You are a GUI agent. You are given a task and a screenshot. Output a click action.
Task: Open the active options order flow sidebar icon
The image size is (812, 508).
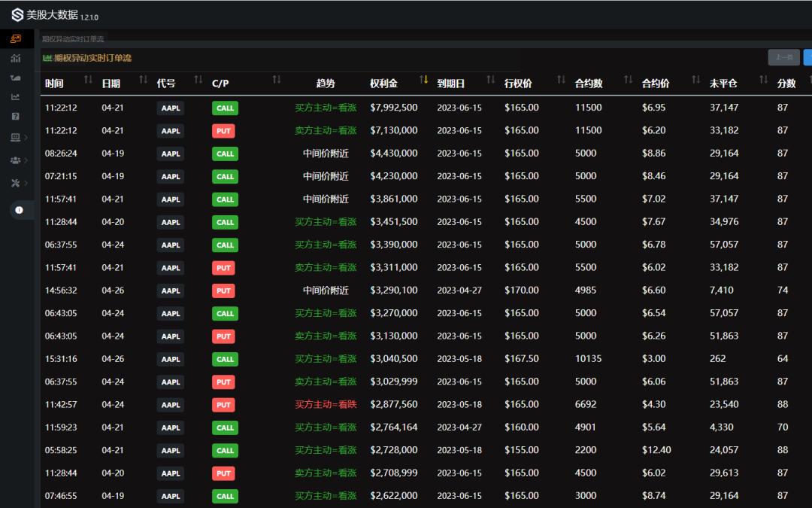[16, 39]
